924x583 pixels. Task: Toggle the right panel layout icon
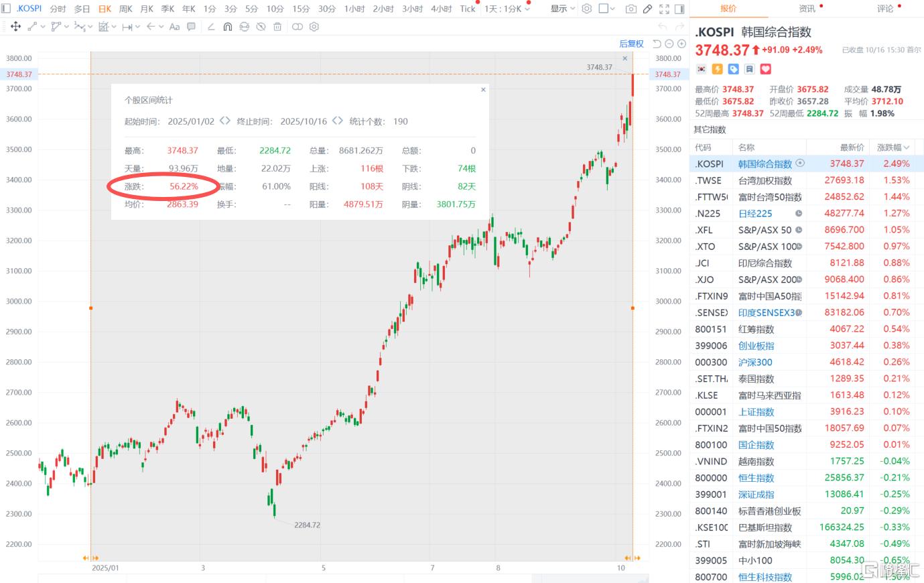[x=679, y=9]
